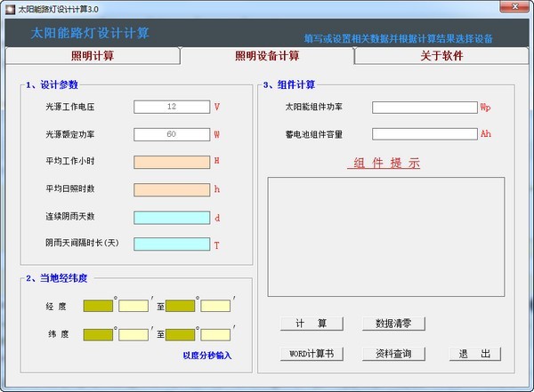The image size is (534, 392).
Task: Click the 2、当地经纬度 group label
Action: (57, 278)
